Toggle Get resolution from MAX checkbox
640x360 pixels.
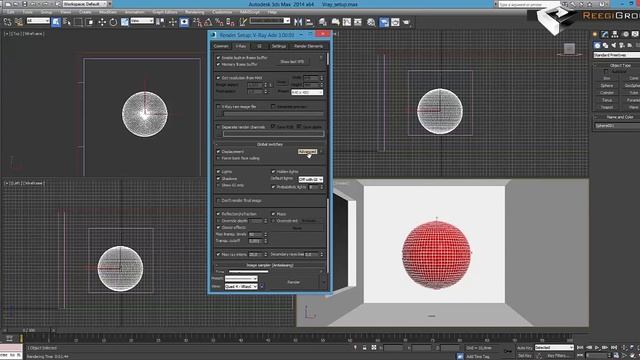[x=218, y=78]
